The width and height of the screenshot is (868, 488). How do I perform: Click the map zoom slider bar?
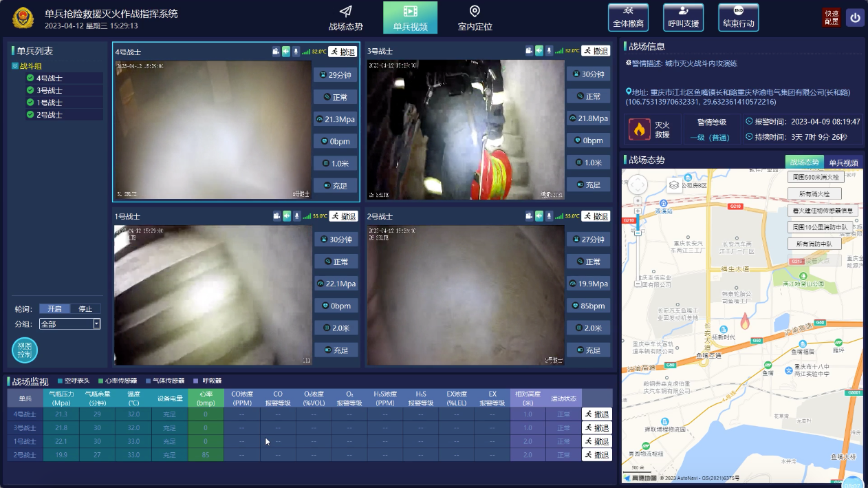pyautogui.click(x=638, y=222)
